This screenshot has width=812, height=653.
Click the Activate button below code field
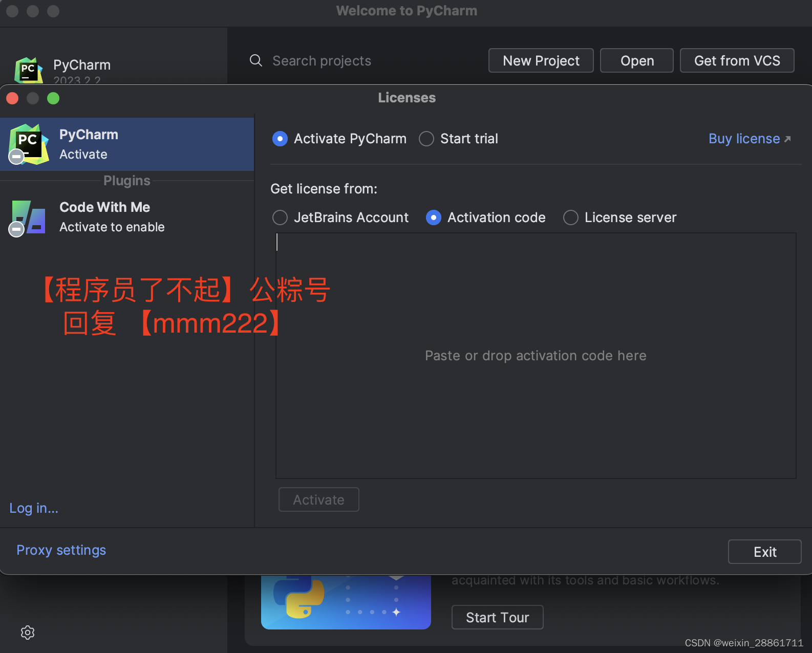319,499
